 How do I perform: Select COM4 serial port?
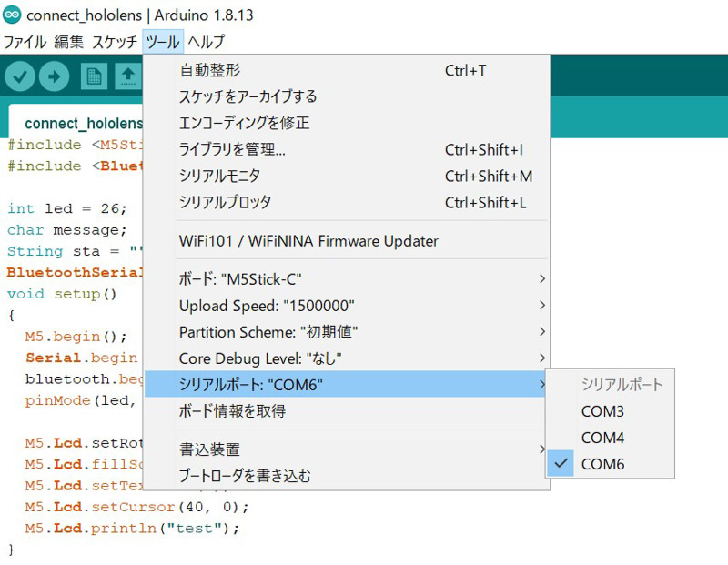tap(610, 438)
